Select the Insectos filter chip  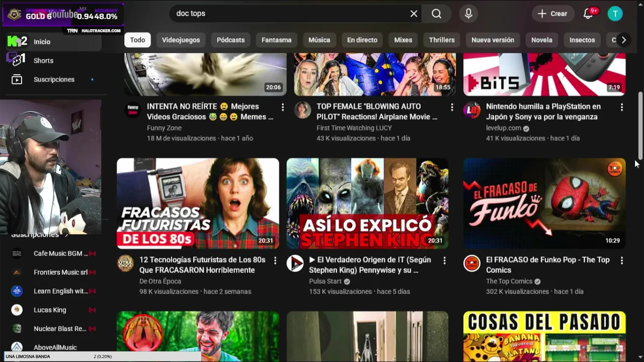(x=582, y=40)
